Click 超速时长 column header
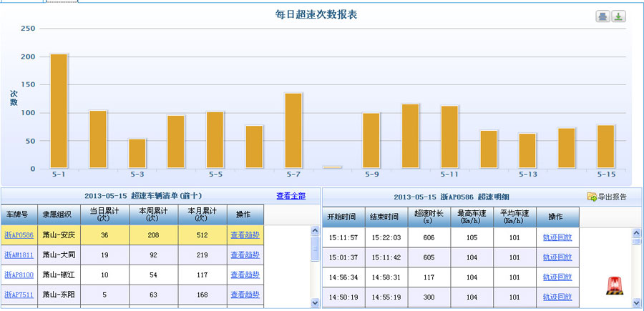This screenshot has height=311, width=644. coord(427,217)
